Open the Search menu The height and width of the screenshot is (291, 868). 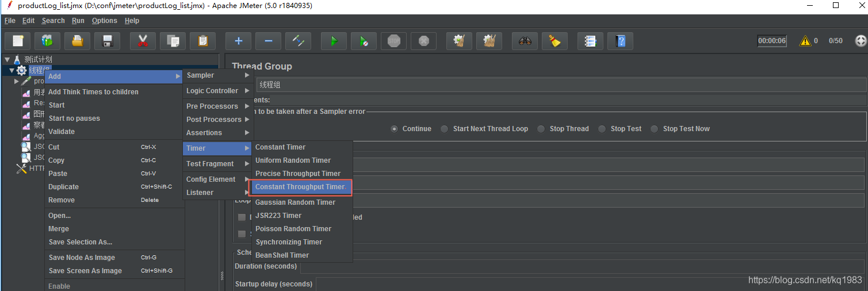[53, 21]
